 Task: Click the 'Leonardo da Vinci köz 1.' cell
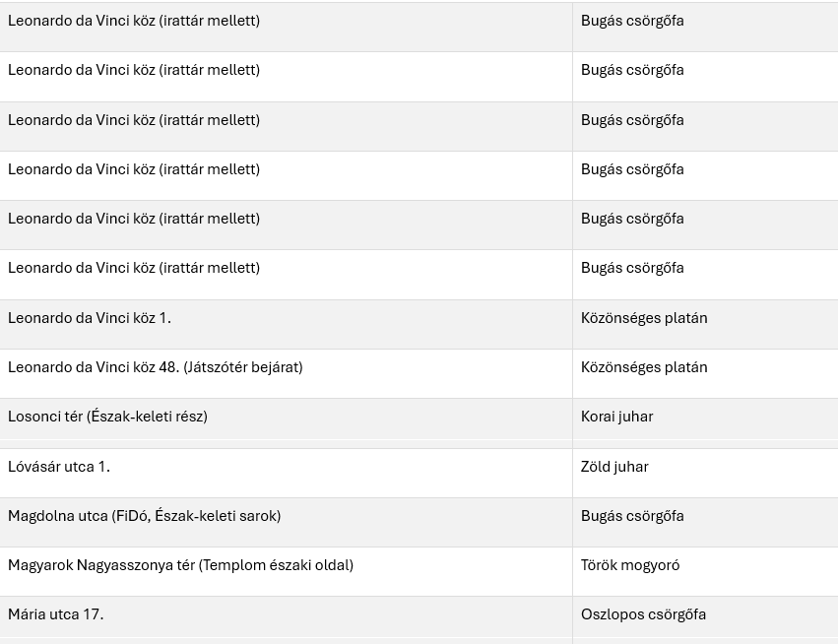click(90, 318)
